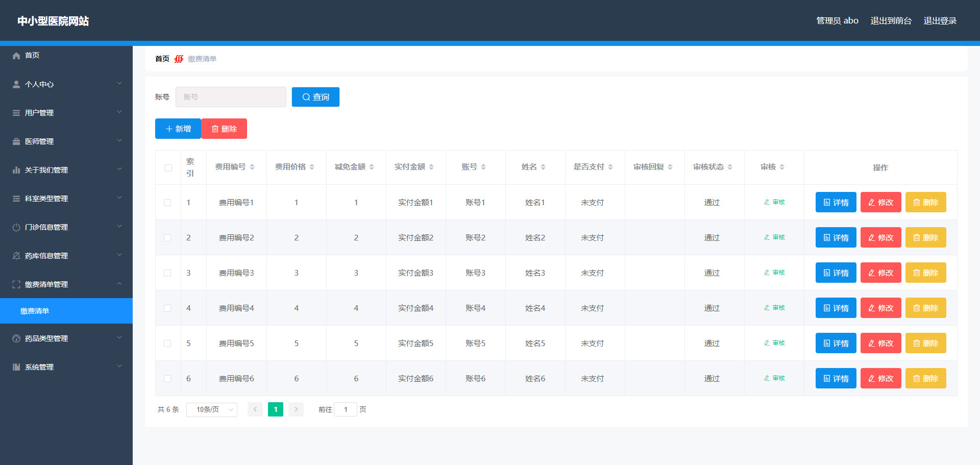Screen dimensions: 980x465
Task: Click the home icon in the sidebar
Action: pyautogui.click(x=16, y=56)
